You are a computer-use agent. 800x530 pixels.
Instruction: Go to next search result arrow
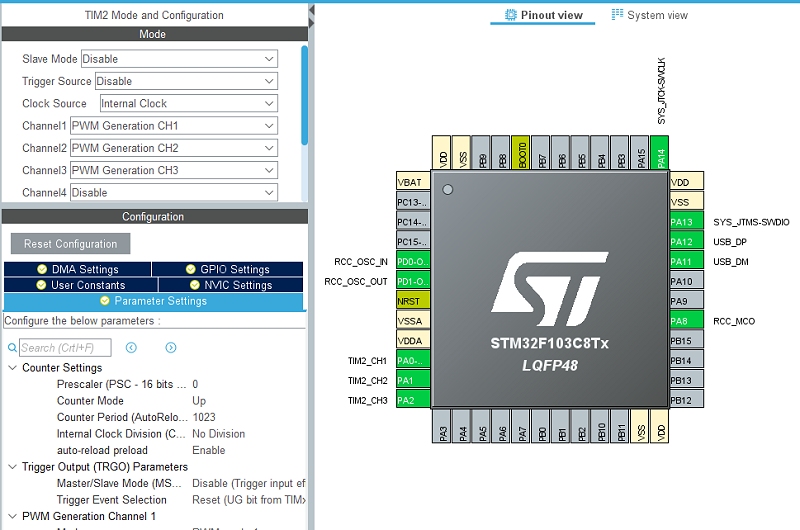(x=171, y=348)
